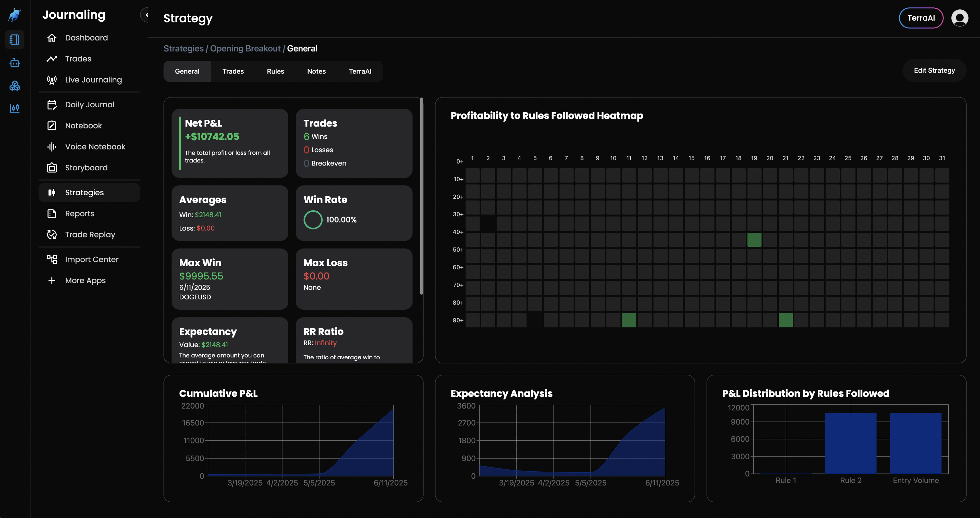This screenshot has height=518, width=980.
Task: Switch to the Rules tab
Action: coord(275,71)
